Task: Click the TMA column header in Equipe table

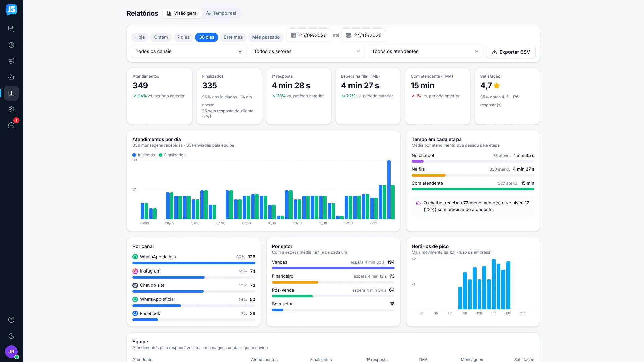Action: click(423, 359)
